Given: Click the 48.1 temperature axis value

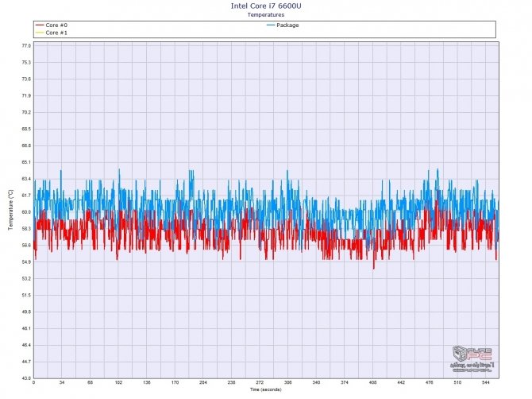Looking at the screenshot, I should [x=26, y=329].
